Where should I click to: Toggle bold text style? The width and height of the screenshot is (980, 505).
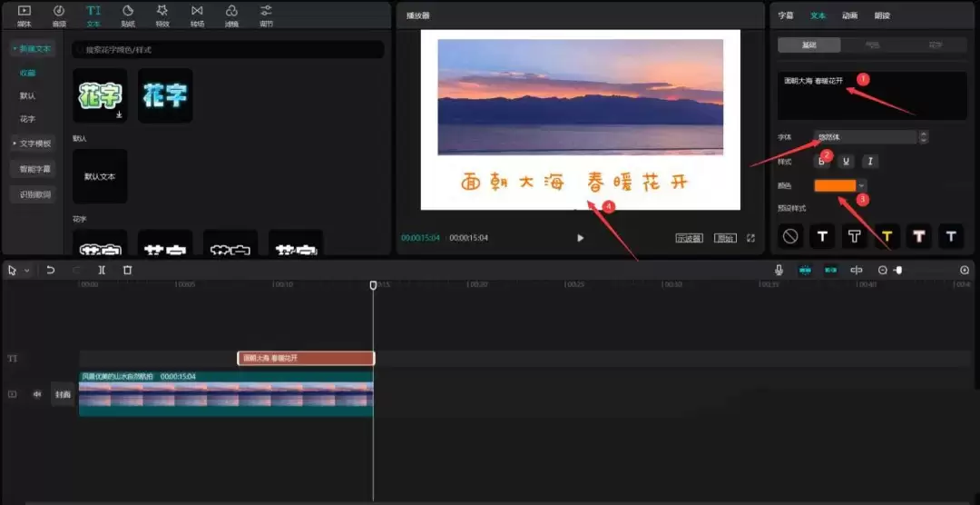pyautogui.click(x=822, y=162)
